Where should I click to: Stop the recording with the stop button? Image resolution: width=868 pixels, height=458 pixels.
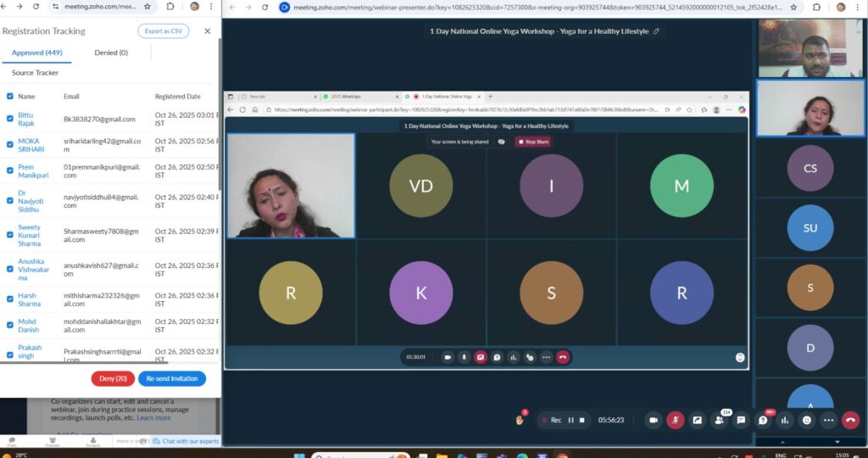click(583, 420)
